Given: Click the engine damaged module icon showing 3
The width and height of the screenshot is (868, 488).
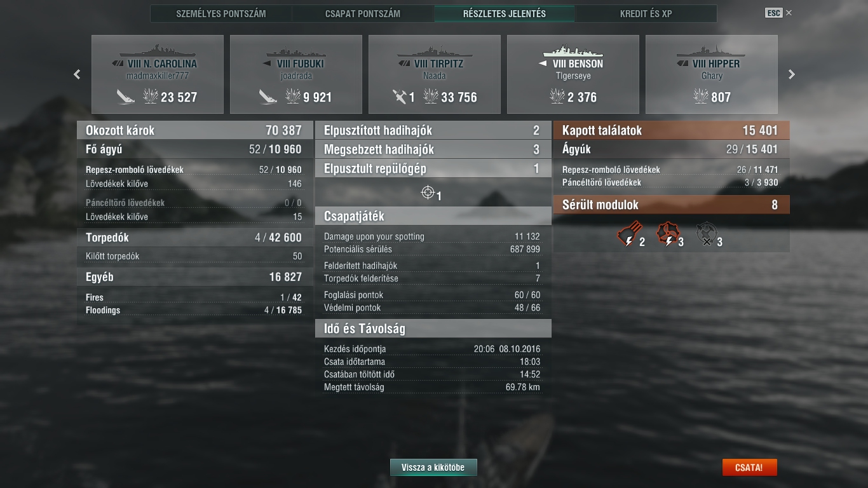Looking at the screenshot, I should (x=667, y=234).
